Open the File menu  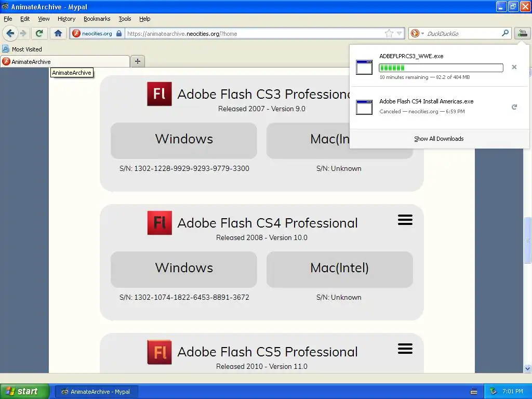coord(8,19)
